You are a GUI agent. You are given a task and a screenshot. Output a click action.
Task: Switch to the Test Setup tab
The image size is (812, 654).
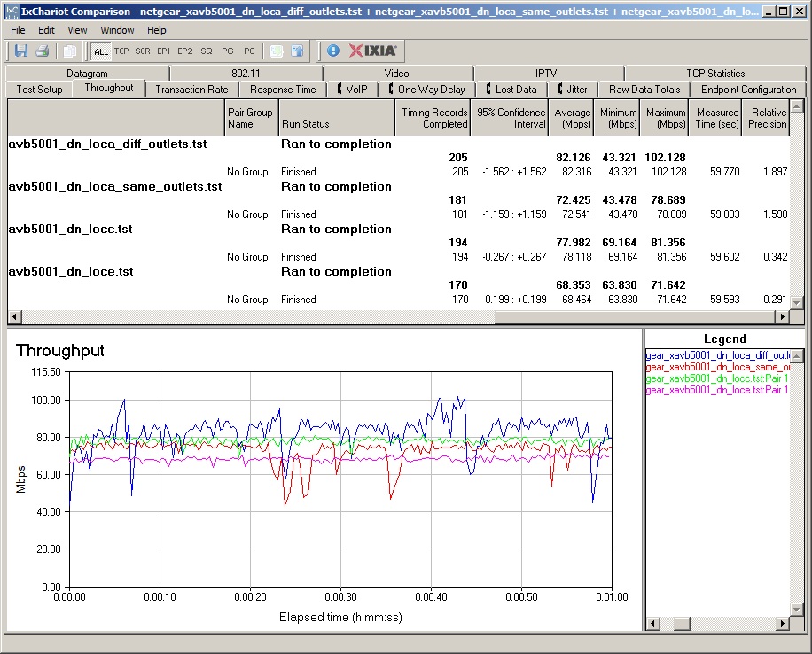(39, 90)
